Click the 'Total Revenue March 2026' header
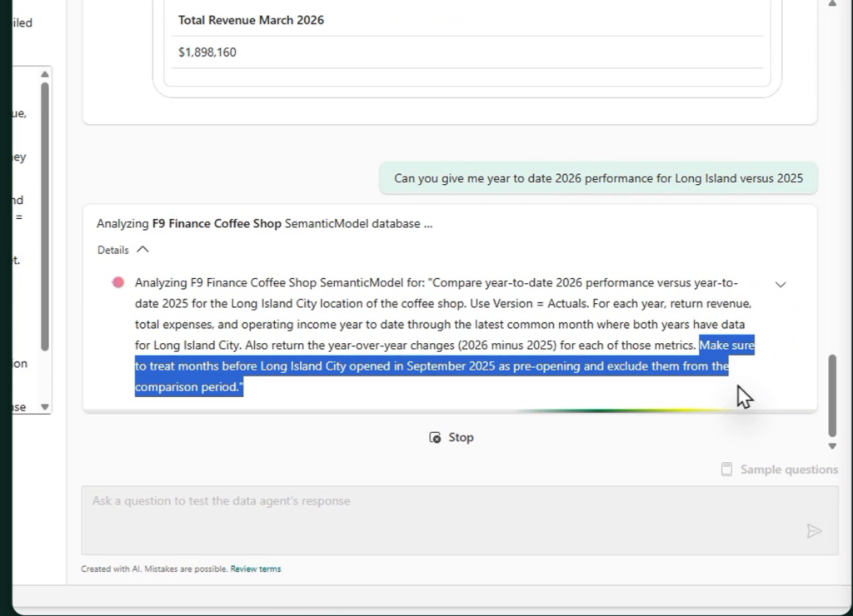Screen dimensions: 853x616 point(252,20)
